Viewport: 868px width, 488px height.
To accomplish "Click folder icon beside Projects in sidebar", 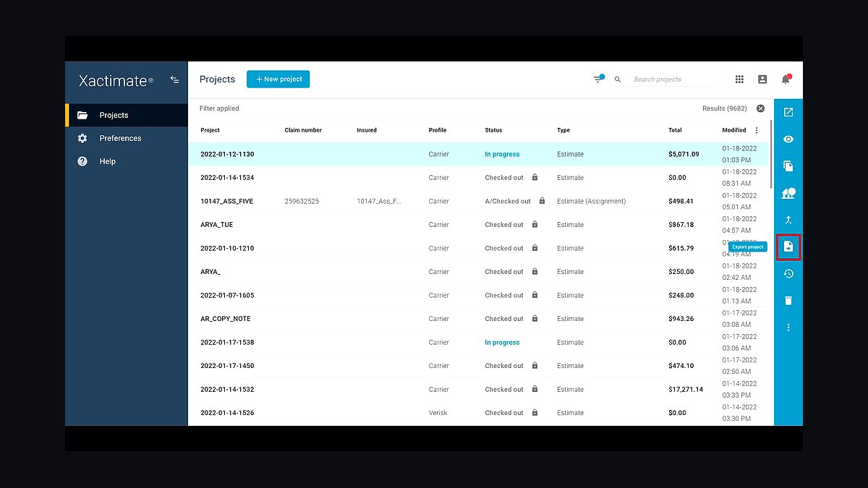I will (x=82, y=115).
